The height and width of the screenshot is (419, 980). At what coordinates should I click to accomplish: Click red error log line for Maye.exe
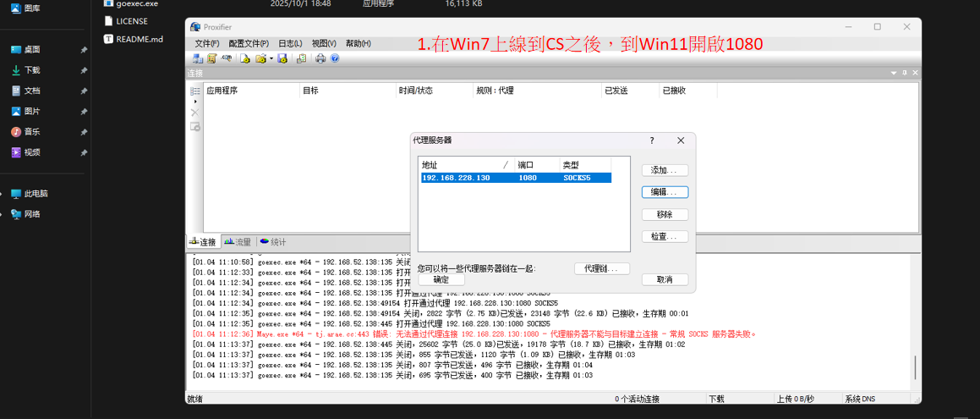click(474, 334)
